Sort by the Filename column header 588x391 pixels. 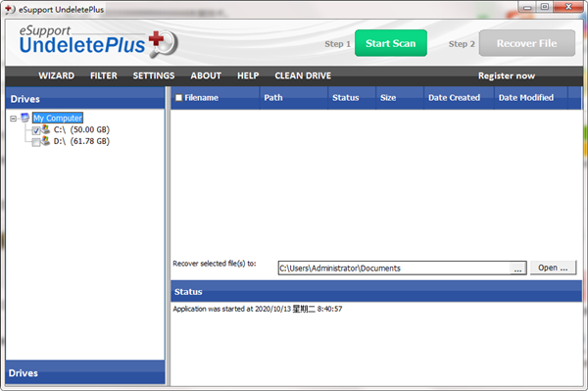click(x=215, y=98)
